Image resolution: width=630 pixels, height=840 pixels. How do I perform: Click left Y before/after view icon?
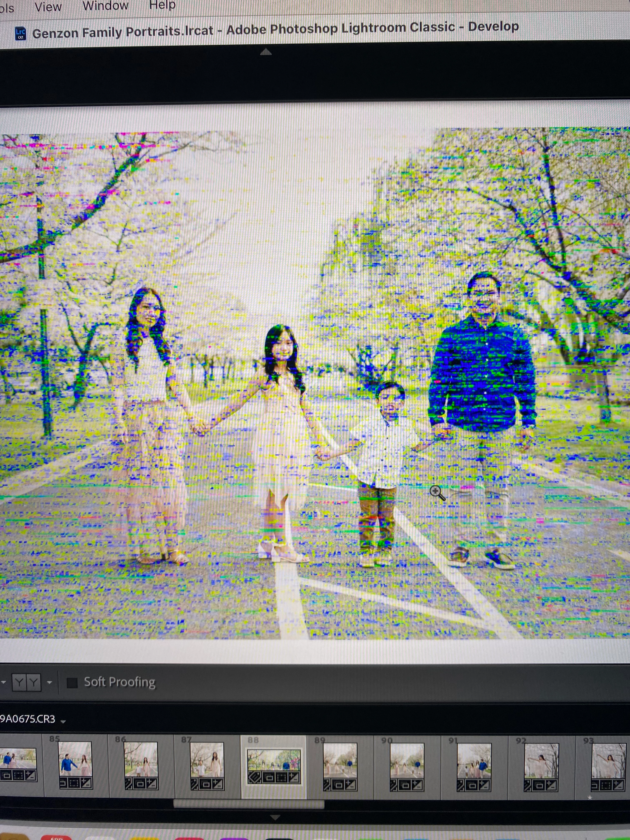pyautogui.click(x=19, y=682)
